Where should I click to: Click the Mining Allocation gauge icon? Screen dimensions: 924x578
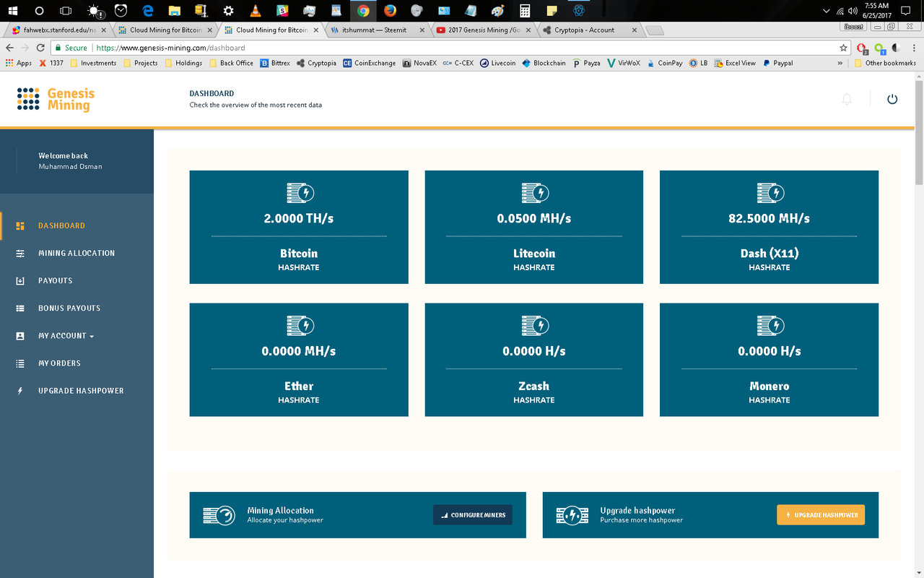(x=219, y=515)
